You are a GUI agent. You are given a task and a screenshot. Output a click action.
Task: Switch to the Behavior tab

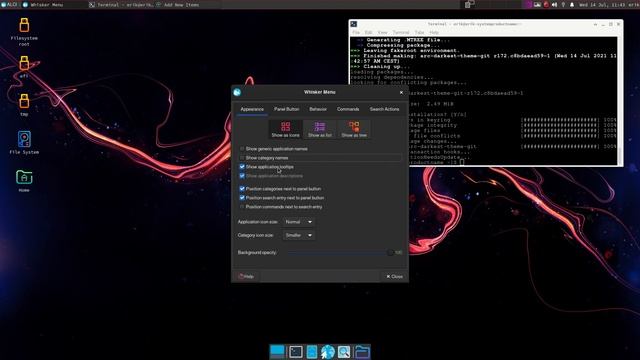(318, 109)
